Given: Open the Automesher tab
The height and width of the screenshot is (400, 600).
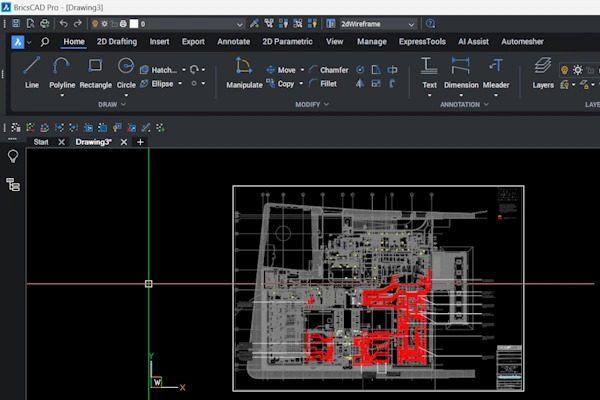Looking at the screenshot, I should (x=522, y=42).
